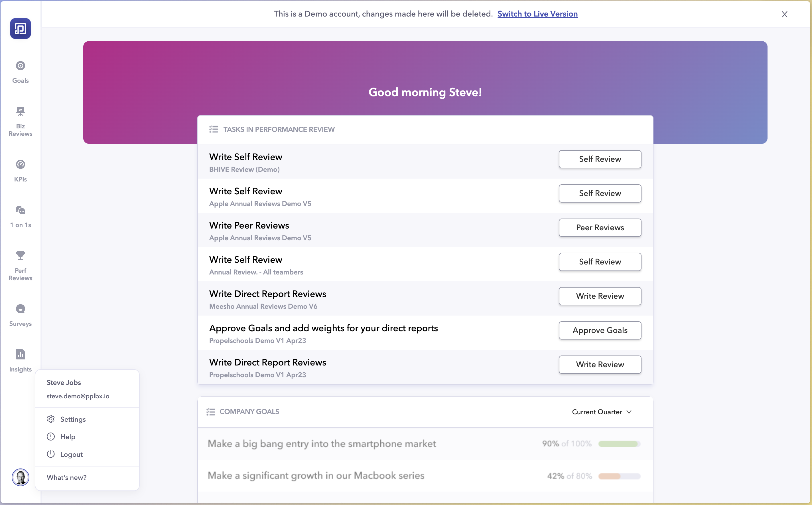Image resolution: width=812 pixels, height=505 pixels.
Task: Click the Logout power icon
Action: (51, 454)
